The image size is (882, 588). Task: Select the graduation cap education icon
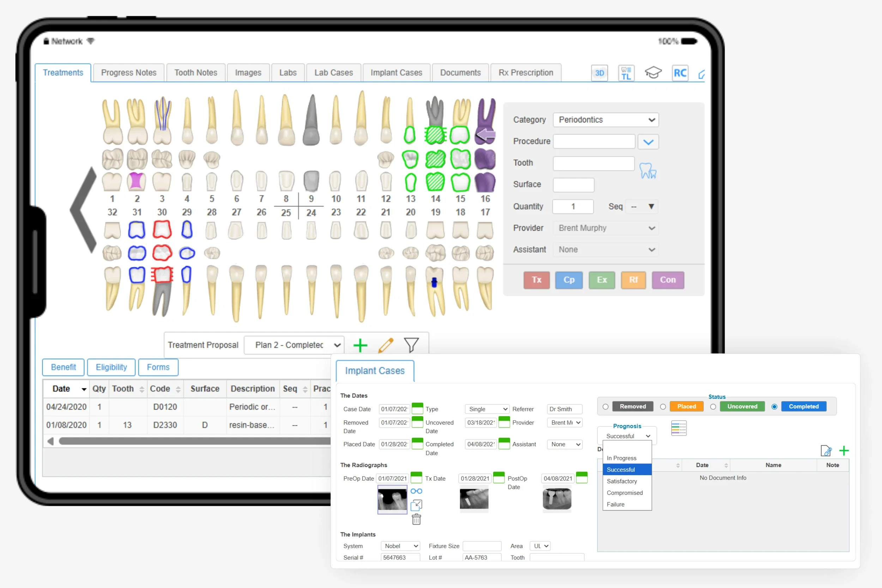[x=653, y=72]
